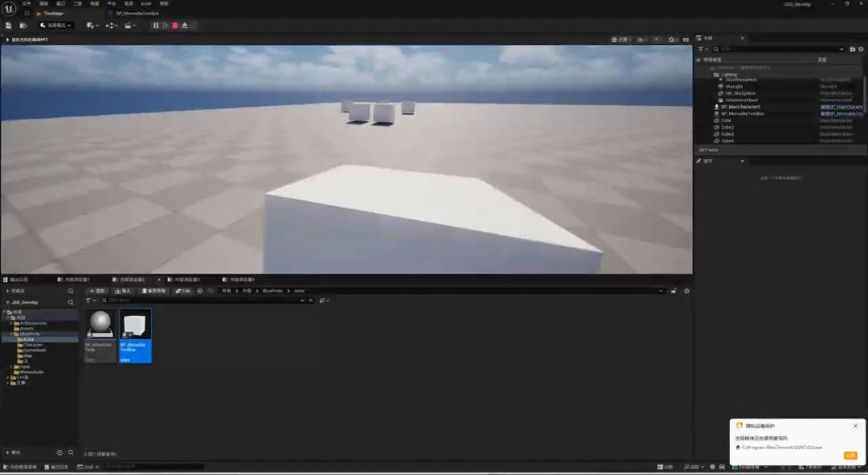Stop the running play session

click(175, 26)
